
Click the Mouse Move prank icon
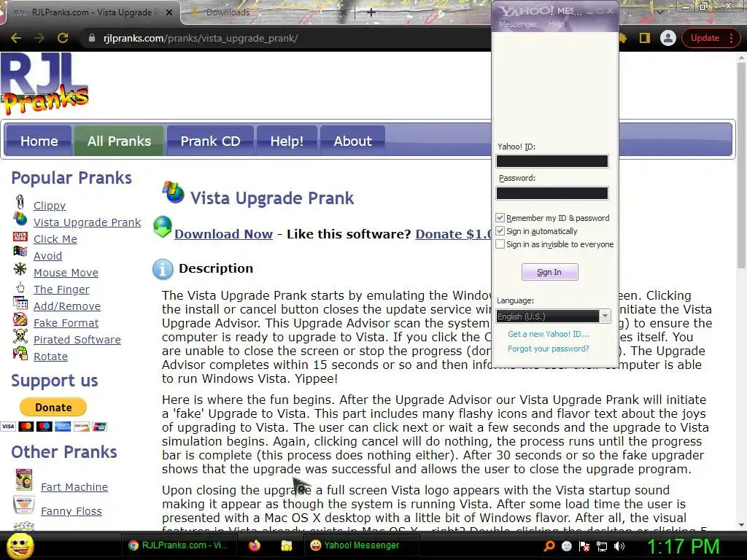tap(20, 269)
